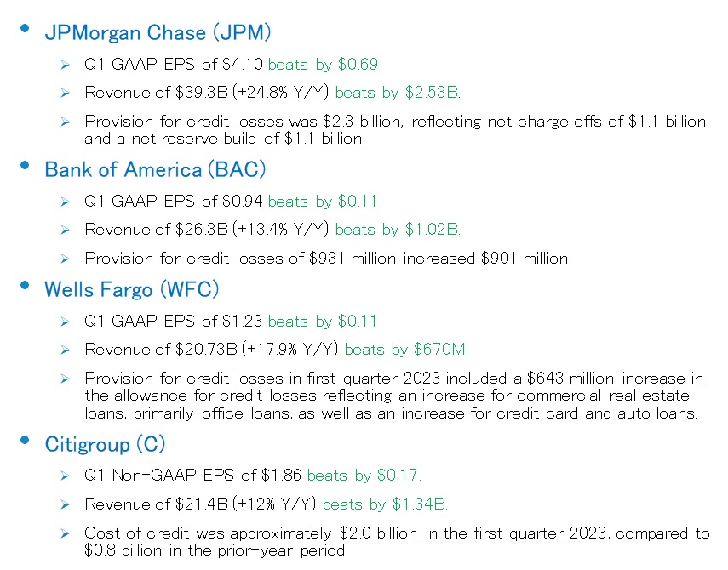Click arrow bullet beside the $643 million provision paragraph
This screenshot has height=570, width=728.
65,379
